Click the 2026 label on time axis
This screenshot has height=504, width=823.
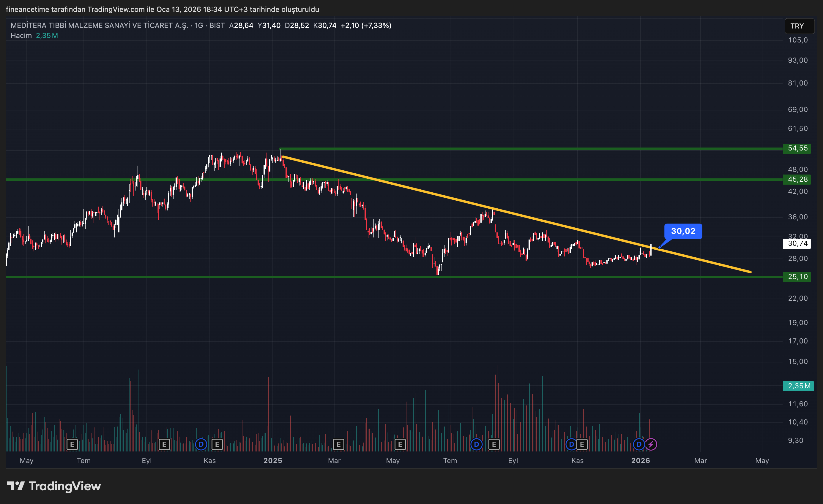(640, 461)
